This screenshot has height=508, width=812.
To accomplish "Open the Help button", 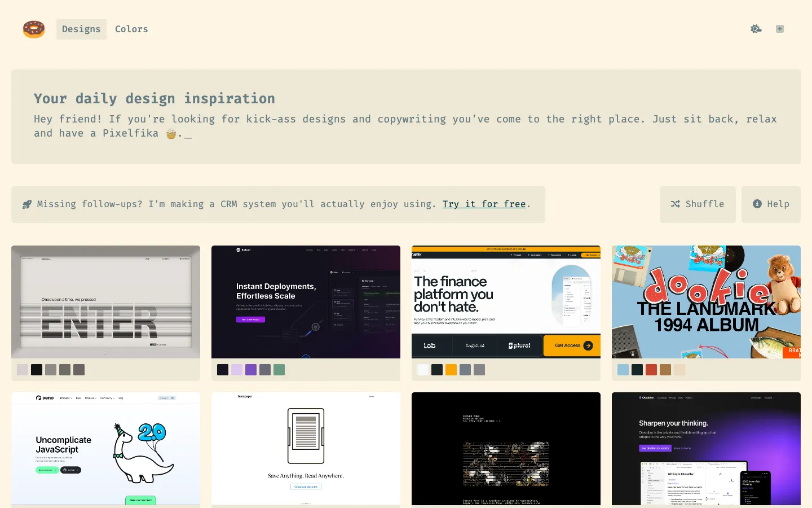I will pos(771,204).
